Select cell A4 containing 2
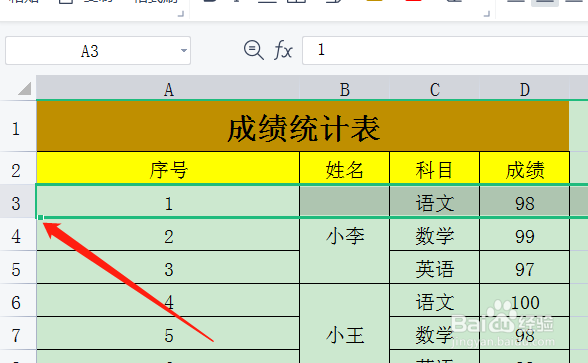 [x=168, y=235]
